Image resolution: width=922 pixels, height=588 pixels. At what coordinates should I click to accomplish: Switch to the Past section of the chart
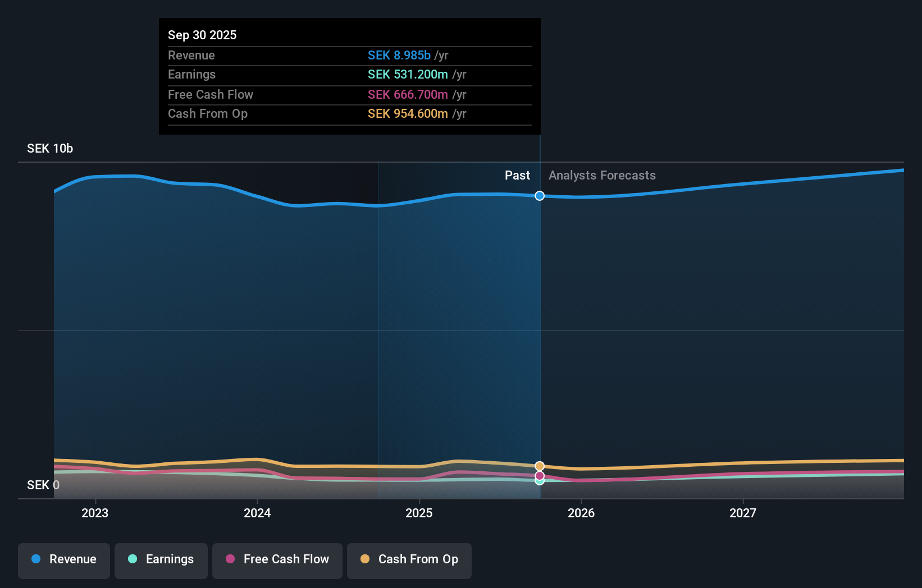pyautogui.click(x=517, y=175)
